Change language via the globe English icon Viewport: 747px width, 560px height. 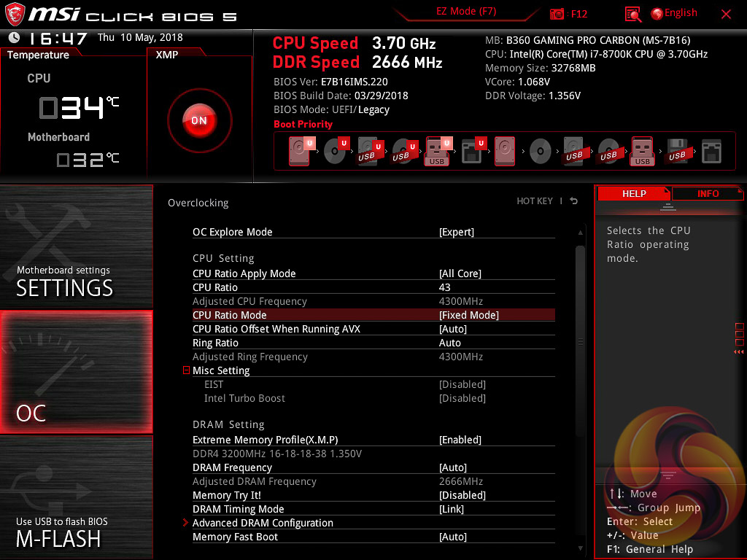coord(674,13)
